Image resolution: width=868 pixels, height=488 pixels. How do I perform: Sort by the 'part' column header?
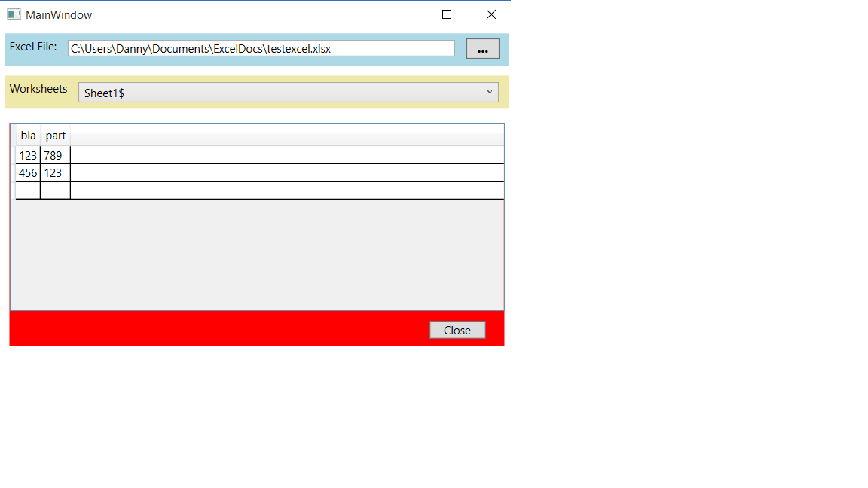(55, 136)
